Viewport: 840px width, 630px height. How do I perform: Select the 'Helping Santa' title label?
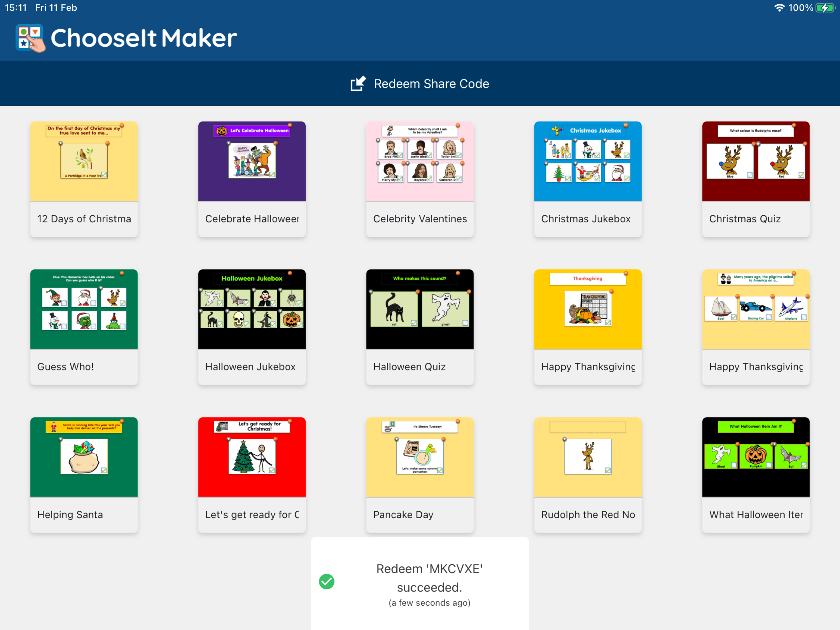70,514
